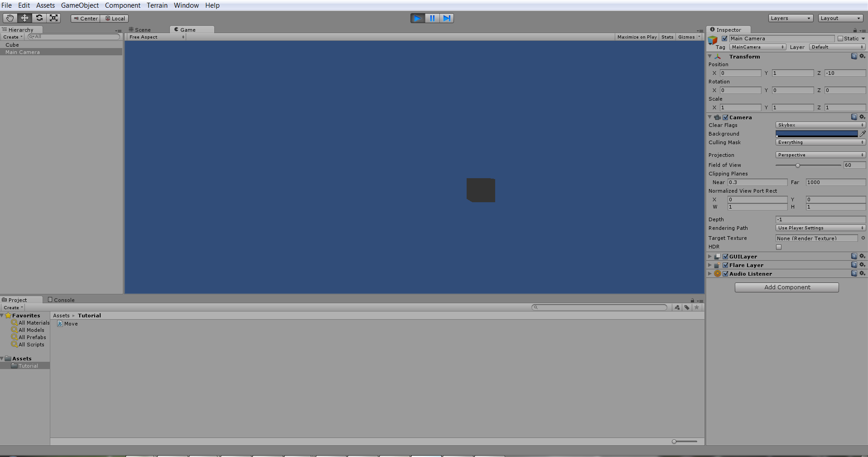This screenshot has height=457, width=868.
Task: Open Transform component gear settings
Action: [x=862, y=56]
